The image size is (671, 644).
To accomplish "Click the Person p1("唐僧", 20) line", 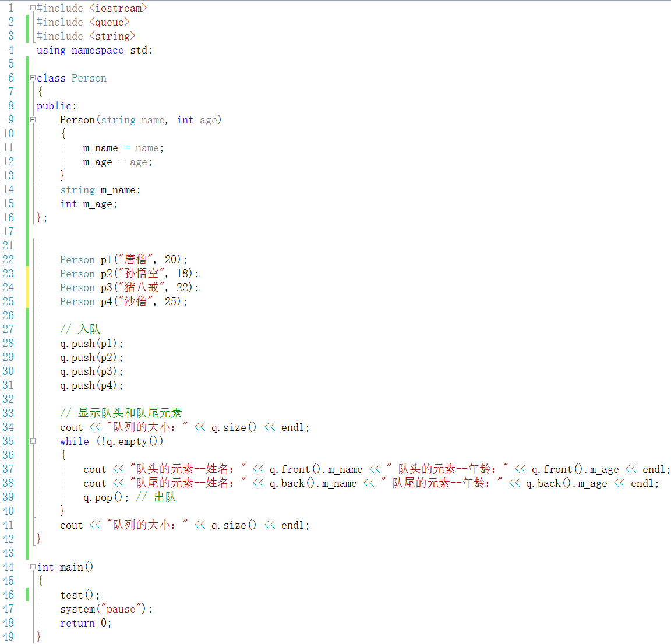I will 123,260.
